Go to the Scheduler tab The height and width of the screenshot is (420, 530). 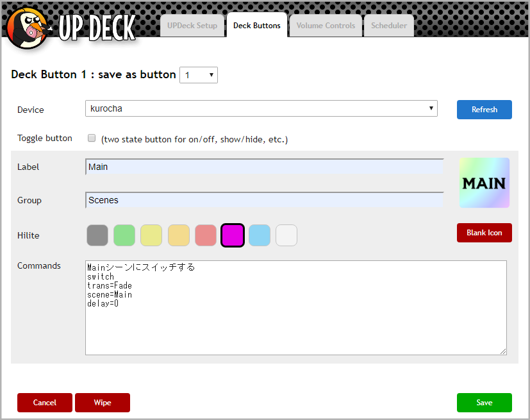389,26
